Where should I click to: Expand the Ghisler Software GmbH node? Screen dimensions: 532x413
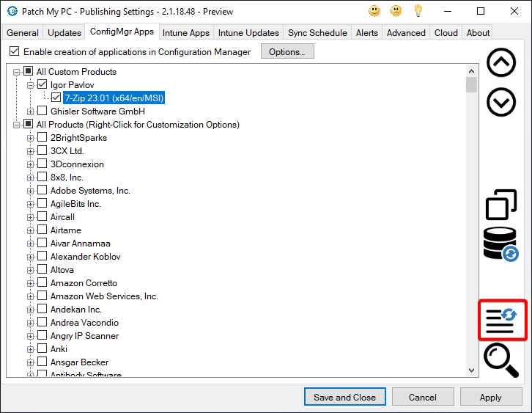(31, 112)
